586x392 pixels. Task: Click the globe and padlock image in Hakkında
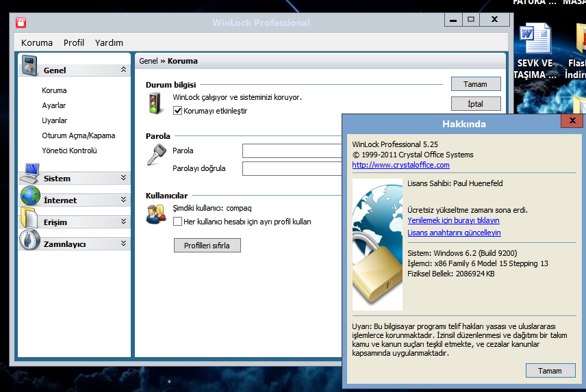tap(377, 244)
